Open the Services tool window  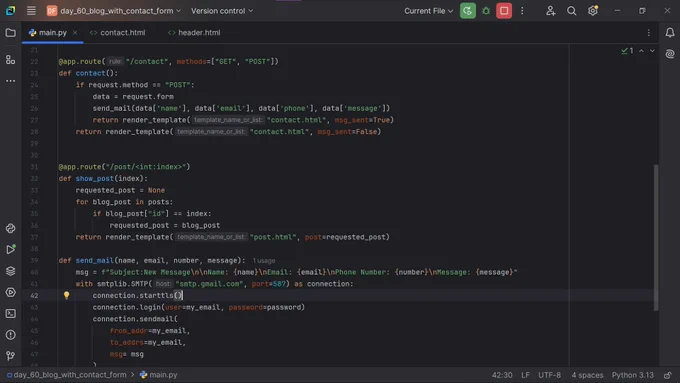coord(10,292)
